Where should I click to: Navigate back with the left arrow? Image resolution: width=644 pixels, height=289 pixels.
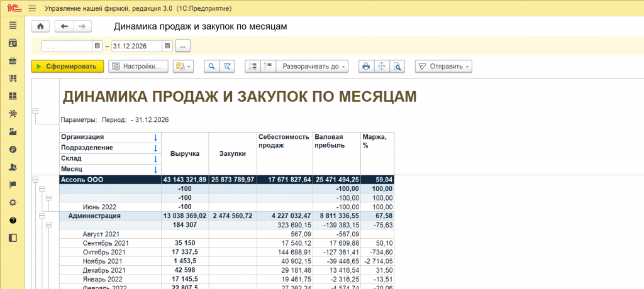point(64,26)
